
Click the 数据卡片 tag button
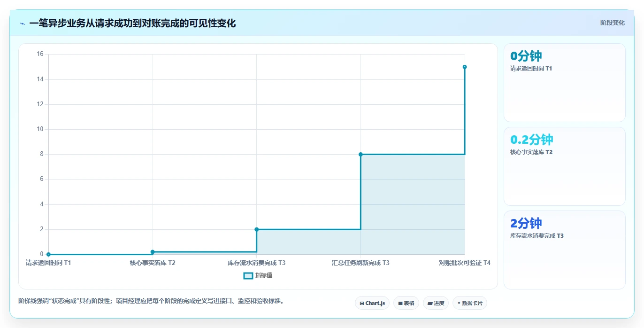[469, 303]
